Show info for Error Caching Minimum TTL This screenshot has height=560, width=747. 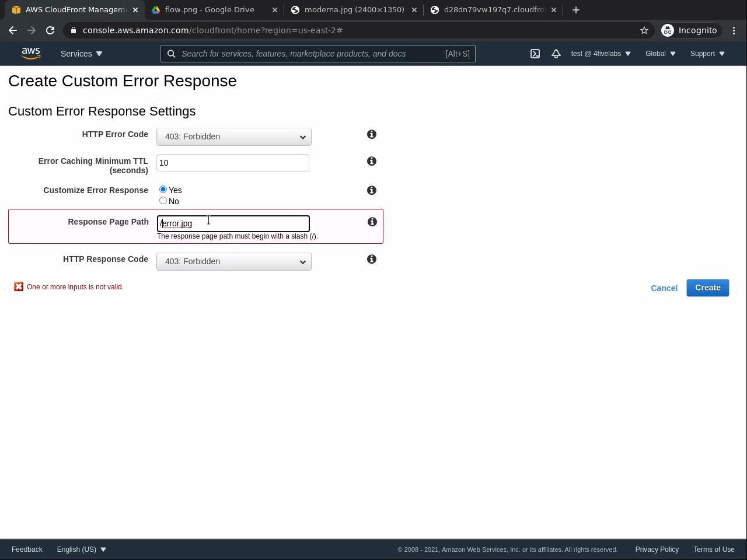tap(372, 161)
